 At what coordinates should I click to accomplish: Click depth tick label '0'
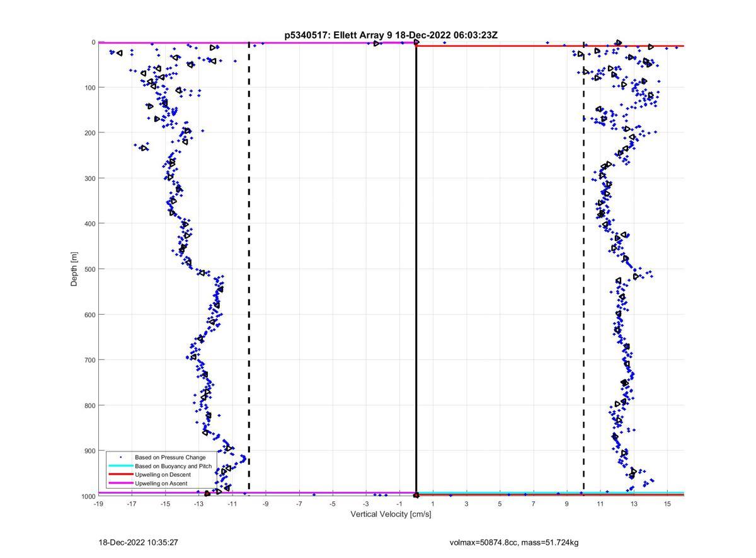[93, 42]
